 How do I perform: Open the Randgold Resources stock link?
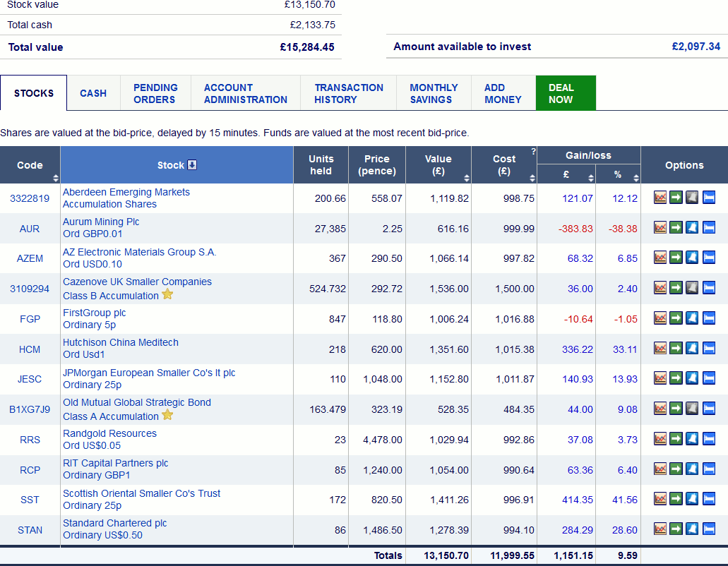pyautogui.click(x=109, y=440)
